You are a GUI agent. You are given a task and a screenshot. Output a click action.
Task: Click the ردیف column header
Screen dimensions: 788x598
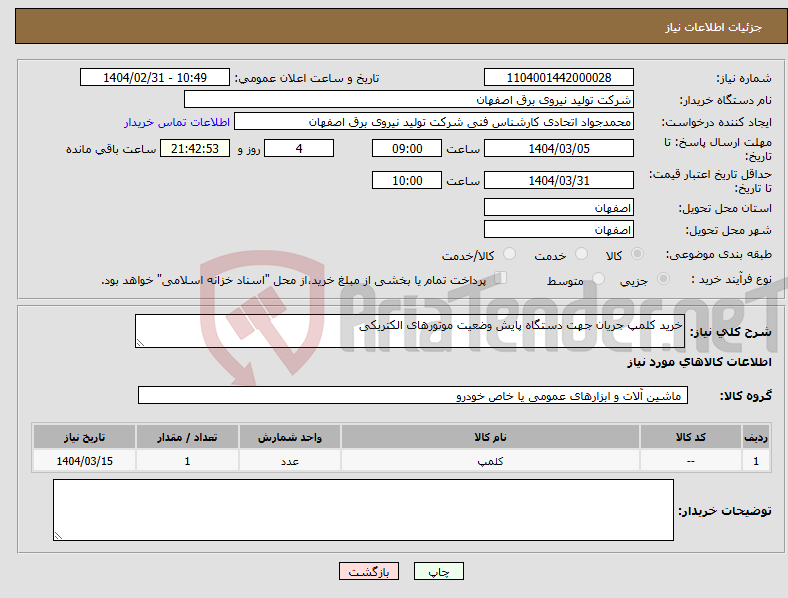point(756,437)
